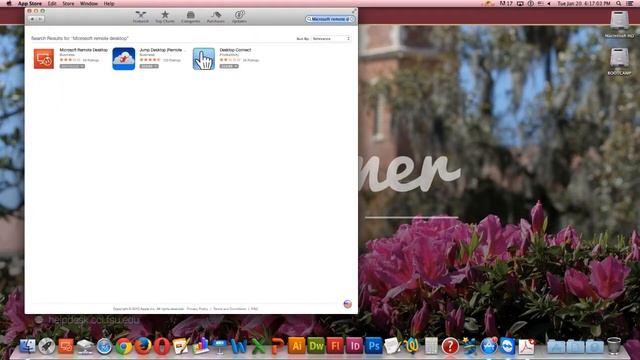The width and height of the screenshot is (640, 360).
Task: Open the Calculator icon in the dock
Action: 431,346
